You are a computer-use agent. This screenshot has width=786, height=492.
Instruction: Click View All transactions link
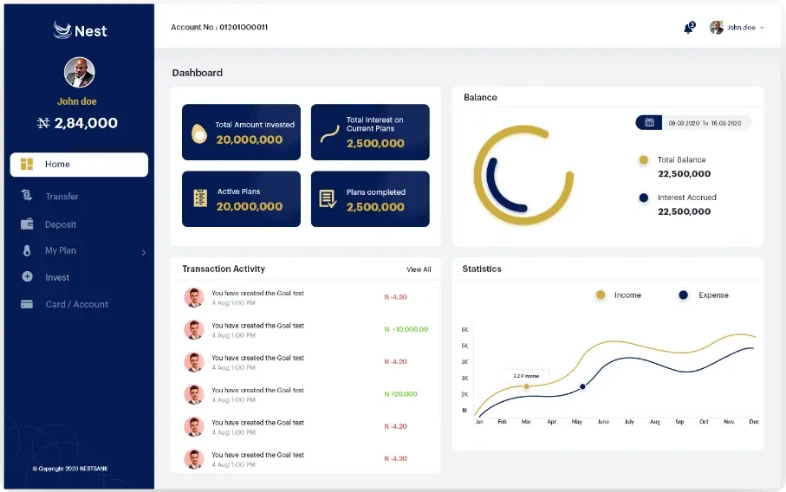419,269
